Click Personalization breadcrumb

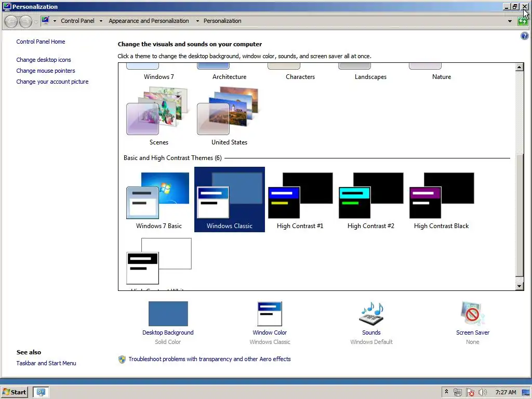(222, 21)
